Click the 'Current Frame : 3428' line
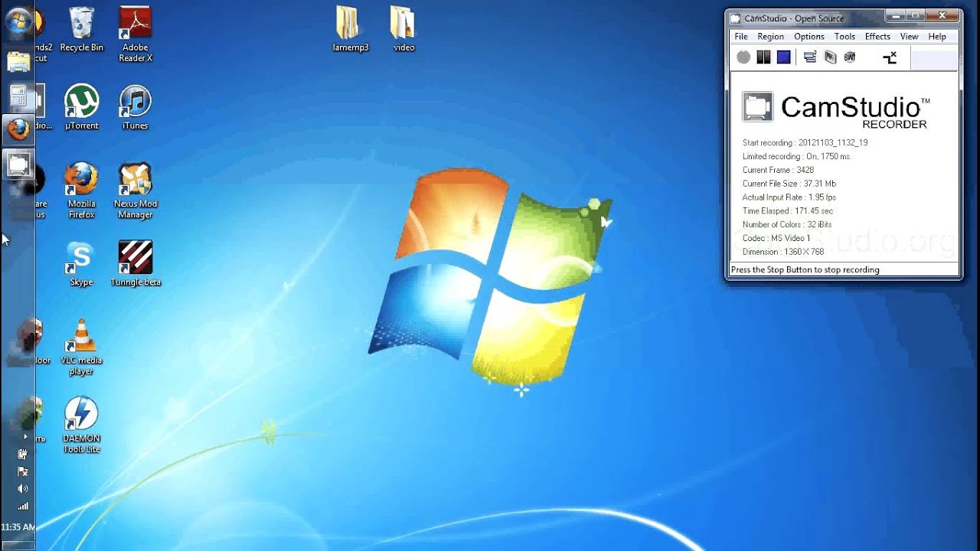The width and height of the screenshot is (980, 551). pyautogui.click(x=778, y=171)
